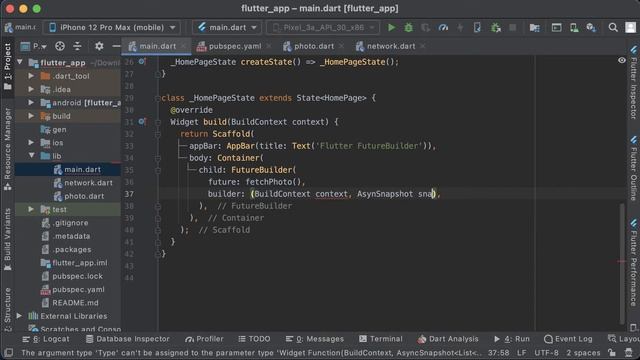Expand the .idea folder
Image resolution: width=640 pixels, height=360 pixels.
click(x=31, y=89)
